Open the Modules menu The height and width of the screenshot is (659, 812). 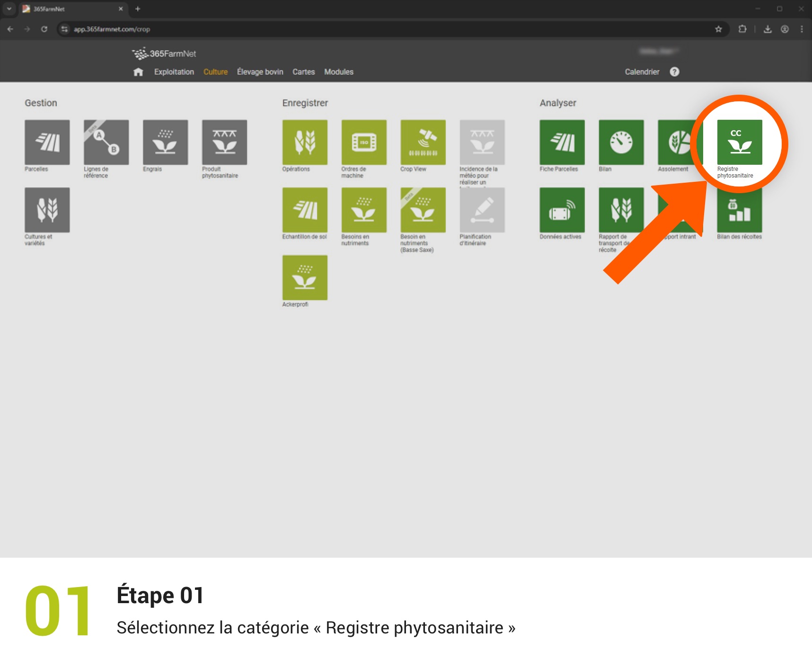(x=338, y=72)
